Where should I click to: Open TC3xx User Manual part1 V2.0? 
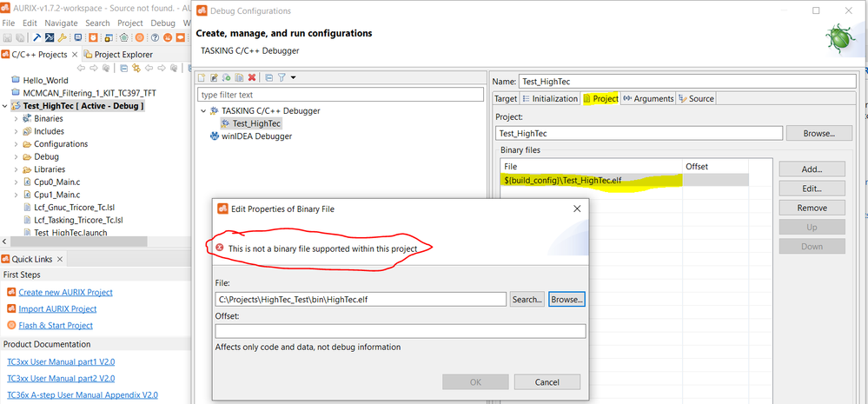coord(61,362)
